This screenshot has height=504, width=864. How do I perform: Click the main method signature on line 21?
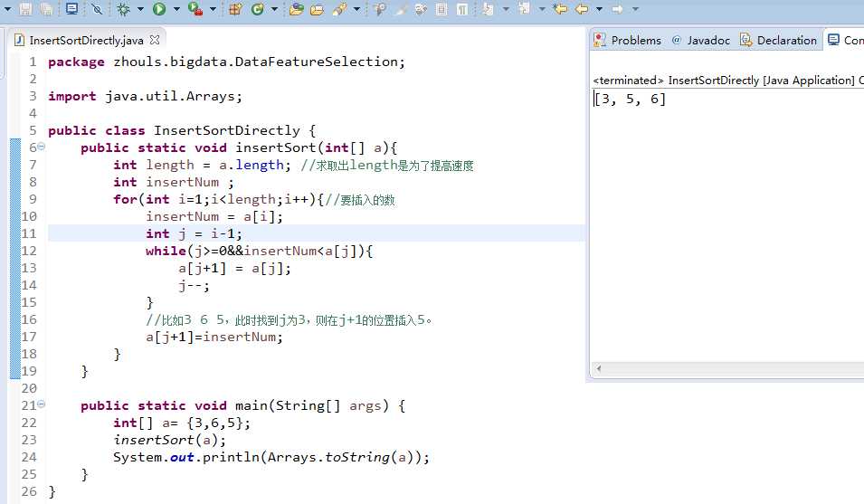pos(243,405)
